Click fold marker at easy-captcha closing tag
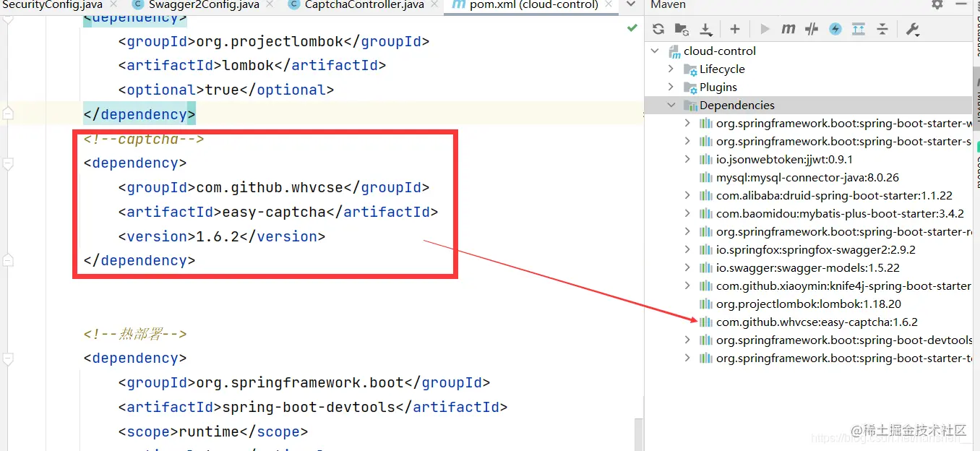 click(7, 260)
